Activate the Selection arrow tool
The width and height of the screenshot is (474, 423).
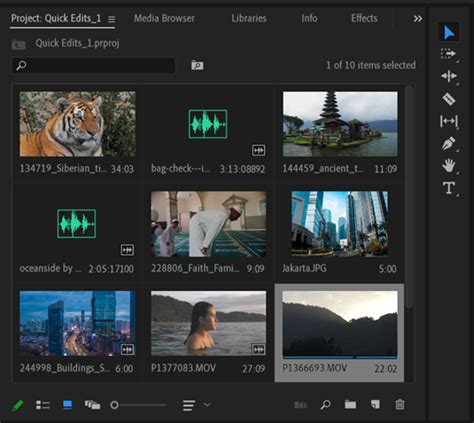pos(449,32)
